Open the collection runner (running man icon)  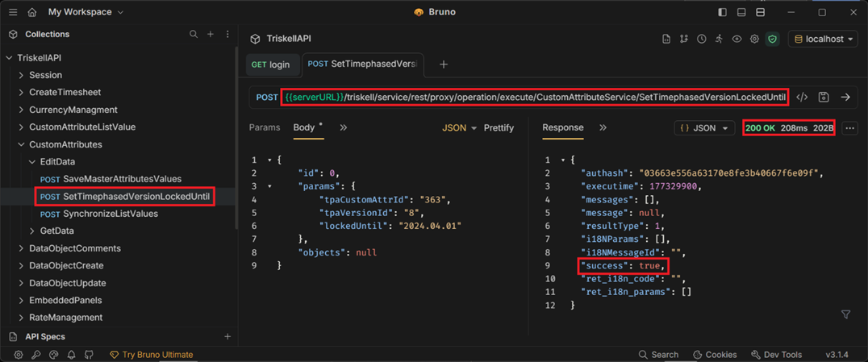point(719,39)
